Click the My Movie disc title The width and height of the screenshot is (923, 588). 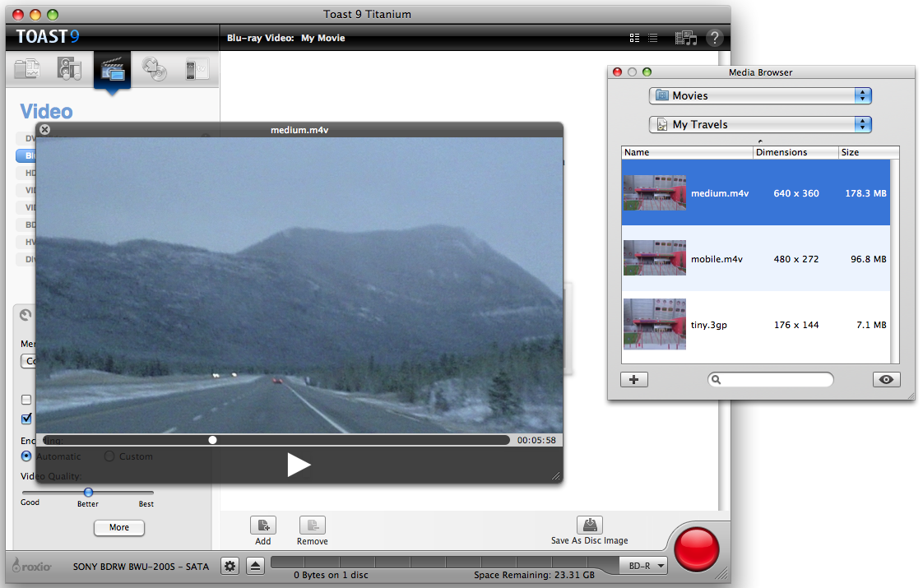coord(322,38)
